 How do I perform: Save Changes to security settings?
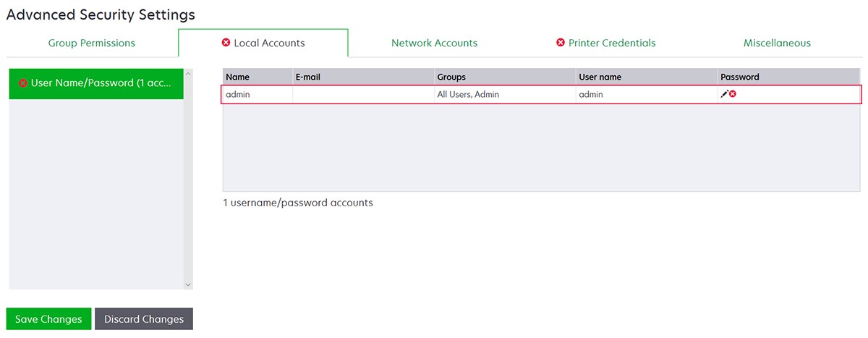48,319
